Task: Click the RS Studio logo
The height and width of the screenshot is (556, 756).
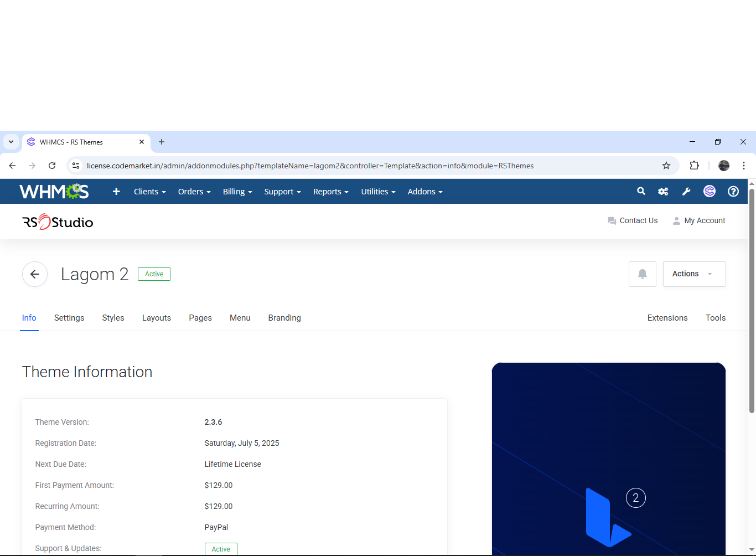Action: coord(58,222)
